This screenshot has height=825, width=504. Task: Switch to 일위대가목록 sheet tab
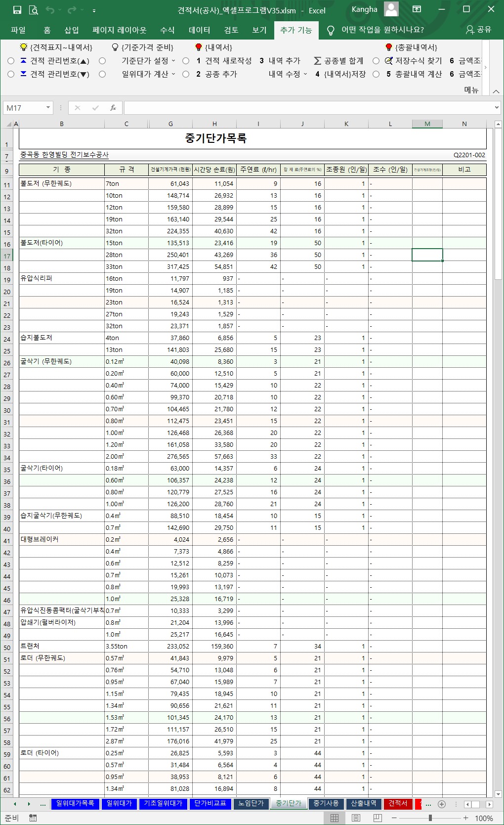click(x=75, y=804)
